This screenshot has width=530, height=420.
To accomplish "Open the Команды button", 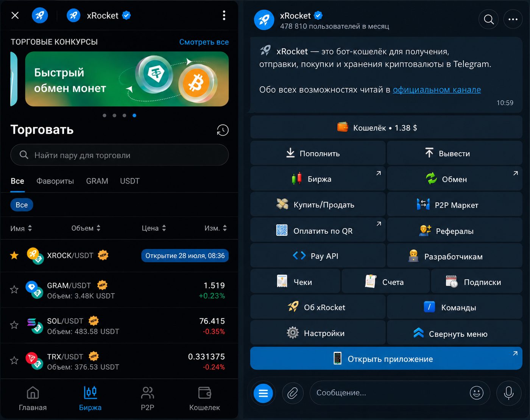I will [x=455, y=307].
